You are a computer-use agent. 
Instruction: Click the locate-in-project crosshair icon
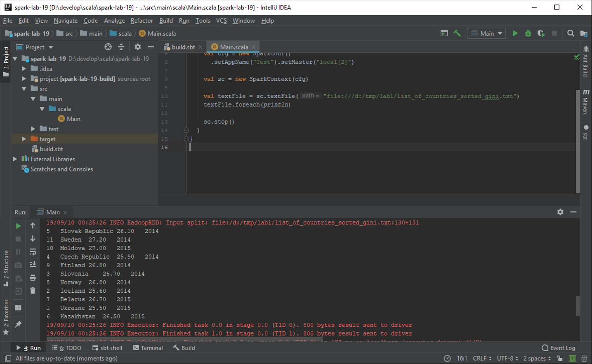pyautogui.click(x=108, y=47)
